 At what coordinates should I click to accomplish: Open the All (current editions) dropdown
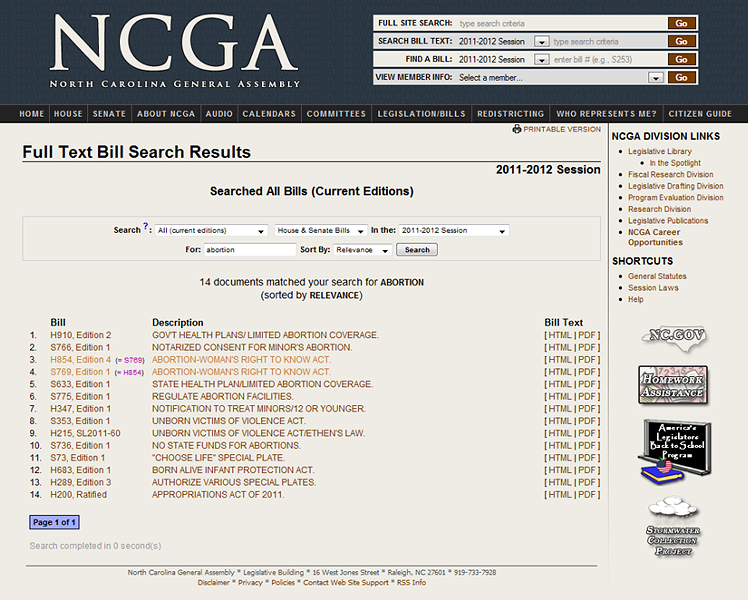(x=211, y=230)
